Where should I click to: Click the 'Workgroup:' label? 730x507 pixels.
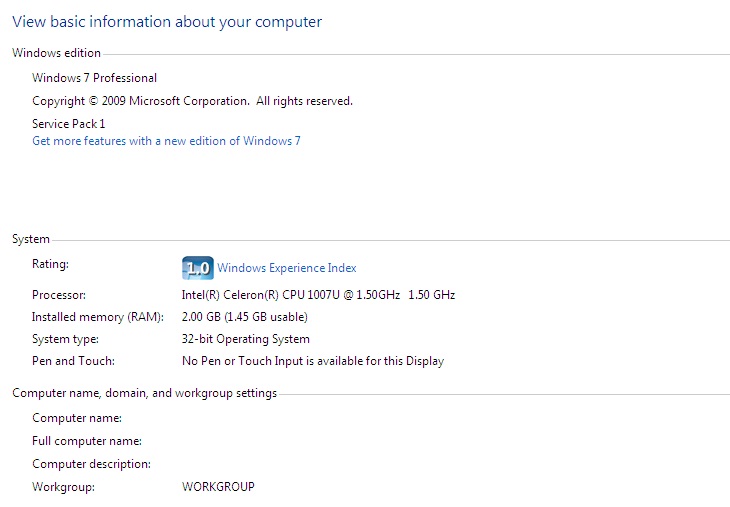click(64, 487)
